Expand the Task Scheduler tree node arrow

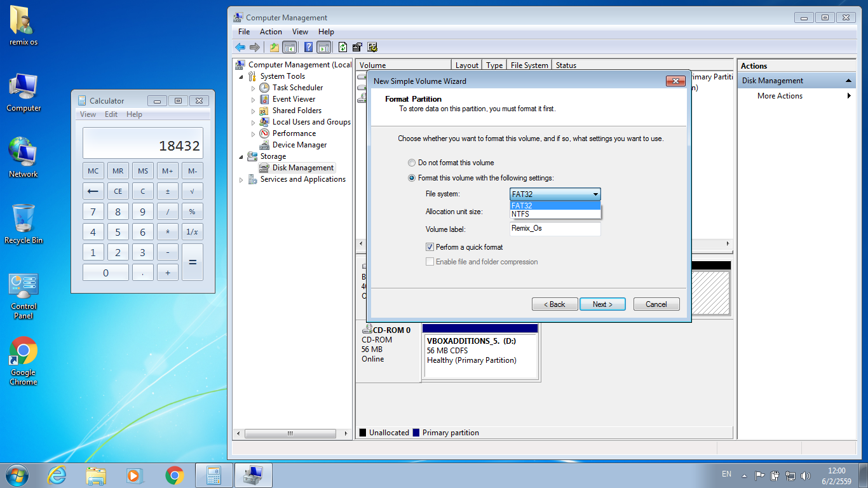pyautogui.click(x=253, y=88)
